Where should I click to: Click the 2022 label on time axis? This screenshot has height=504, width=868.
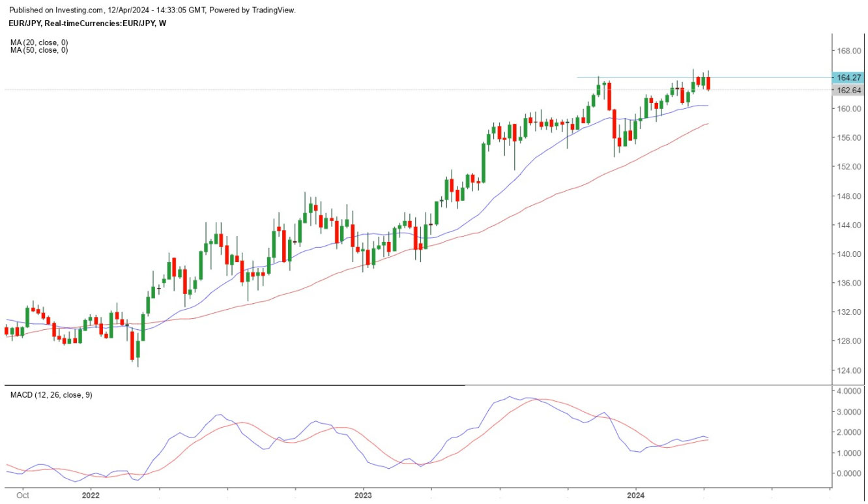point(91,496)
